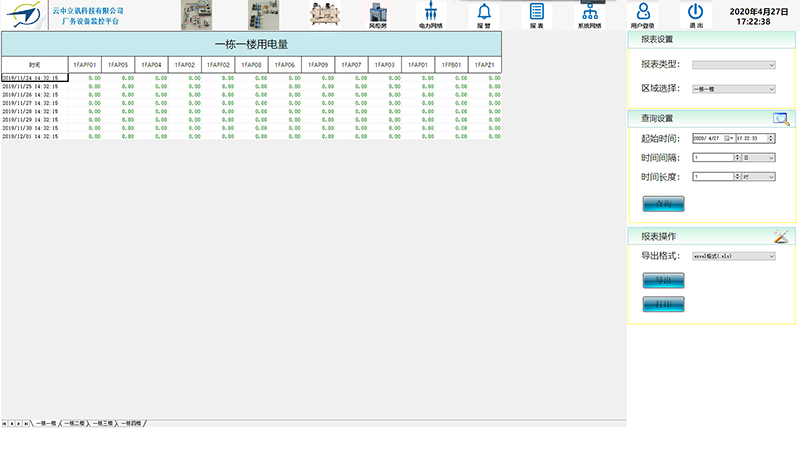
Task: Click the 起始时间 start date field
Action: 712,138
